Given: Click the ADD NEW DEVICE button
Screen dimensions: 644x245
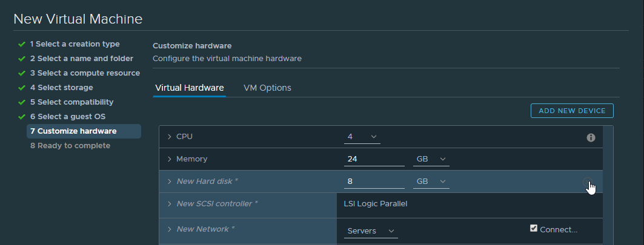Looking at the screenshot, I should tap(572, 111).
